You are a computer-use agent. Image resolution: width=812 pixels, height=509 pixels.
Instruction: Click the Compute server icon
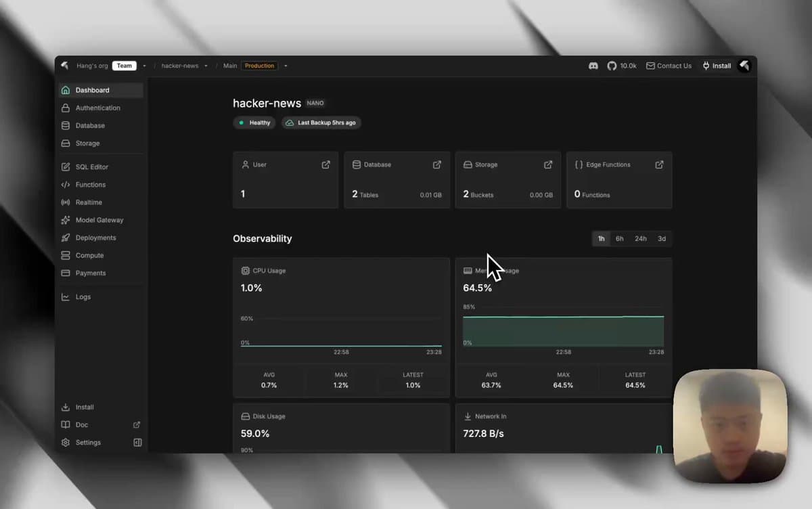click(66, 255)
